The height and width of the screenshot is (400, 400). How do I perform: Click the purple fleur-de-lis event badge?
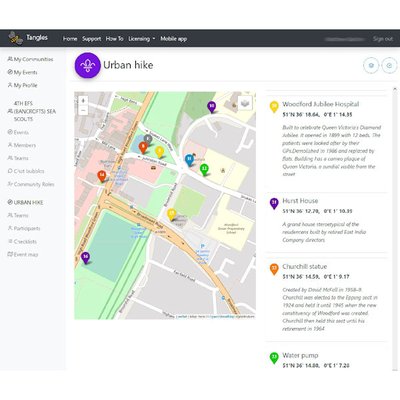coord(88,65)
